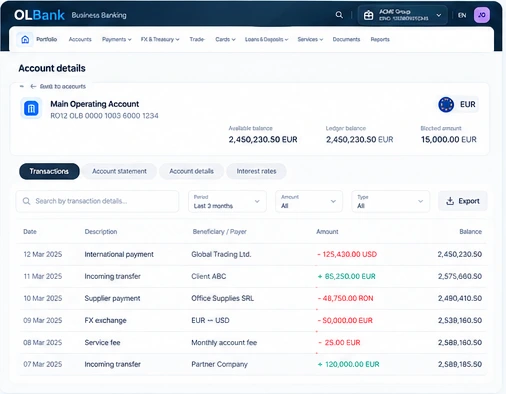Click Monthly account fee cell
506x394 pixels.
[x=224, y=342]
